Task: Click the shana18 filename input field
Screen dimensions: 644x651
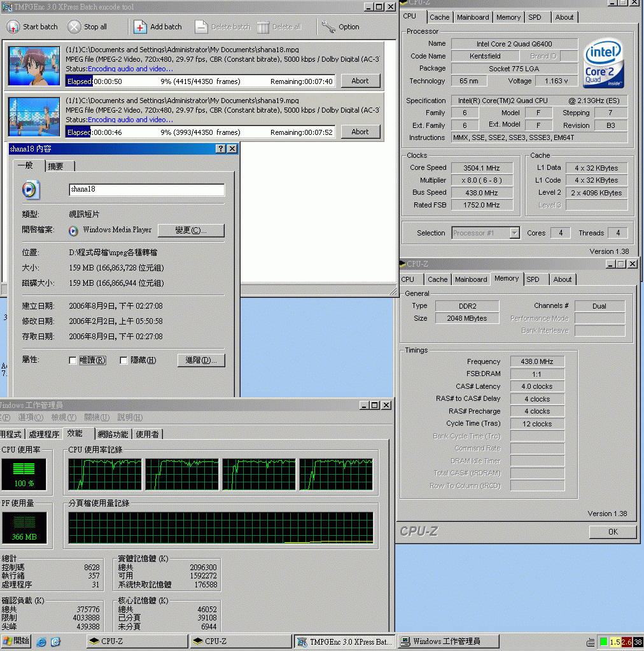Action: (x=146, y=190)
